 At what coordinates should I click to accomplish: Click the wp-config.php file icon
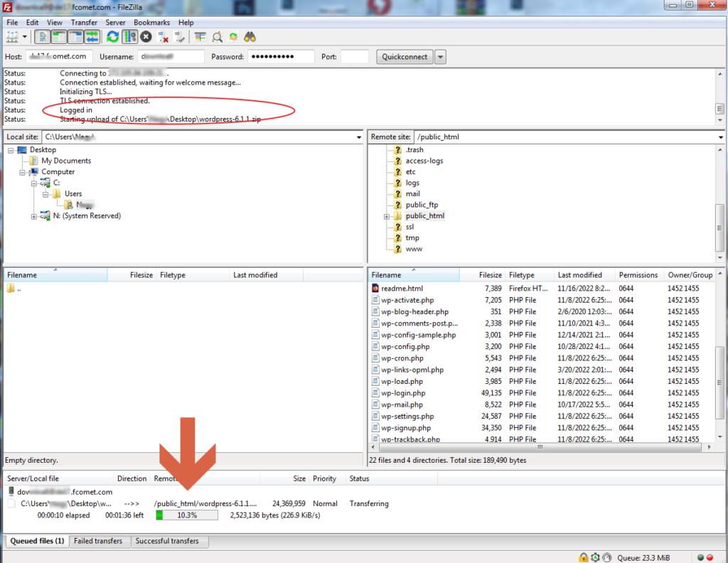pos(375,346)
